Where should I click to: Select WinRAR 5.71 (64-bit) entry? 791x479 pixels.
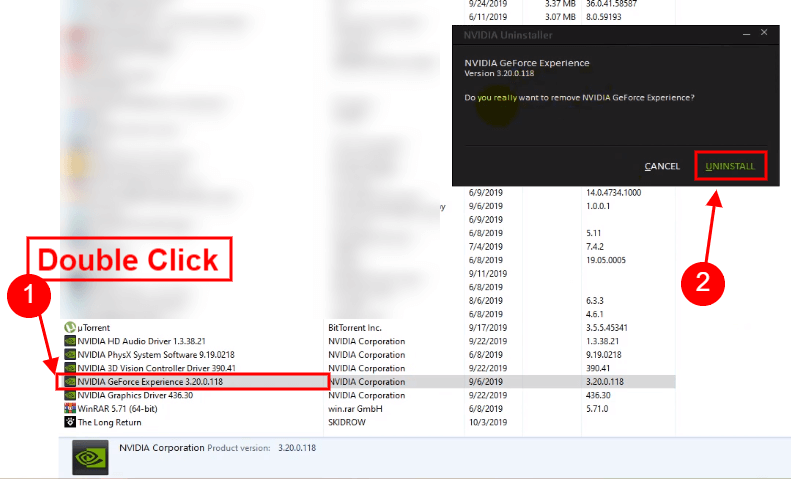[x=118, y=409]
